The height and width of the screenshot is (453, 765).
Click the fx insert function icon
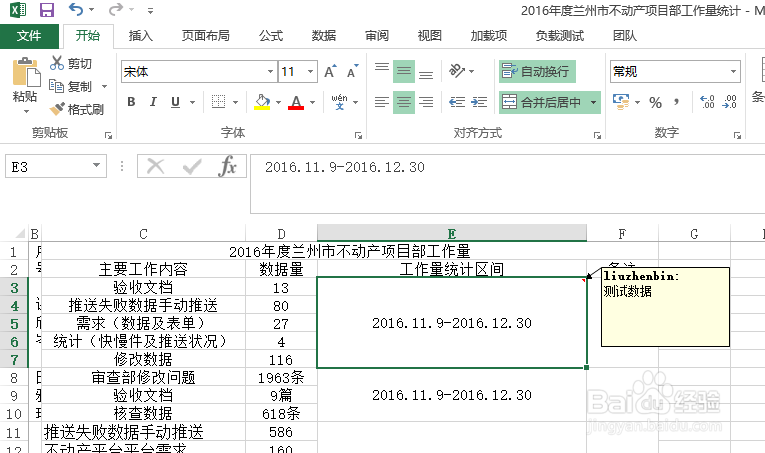228,167
